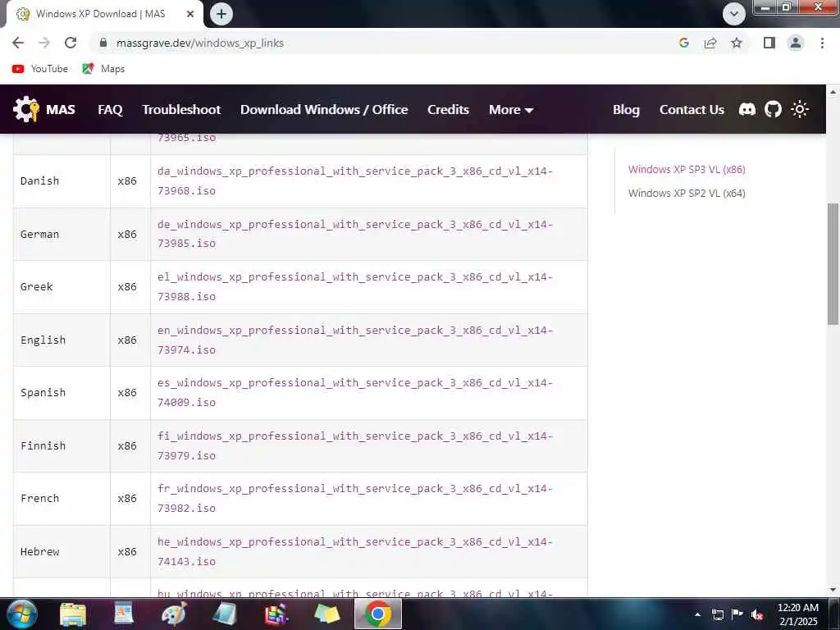
Task: Open the Maps bookmark
Action: [x=103, y=69]
